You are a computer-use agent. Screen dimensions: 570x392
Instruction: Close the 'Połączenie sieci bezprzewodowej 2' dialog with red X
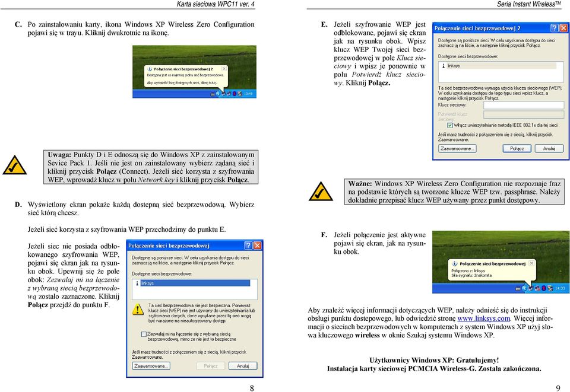pos(563,28)
